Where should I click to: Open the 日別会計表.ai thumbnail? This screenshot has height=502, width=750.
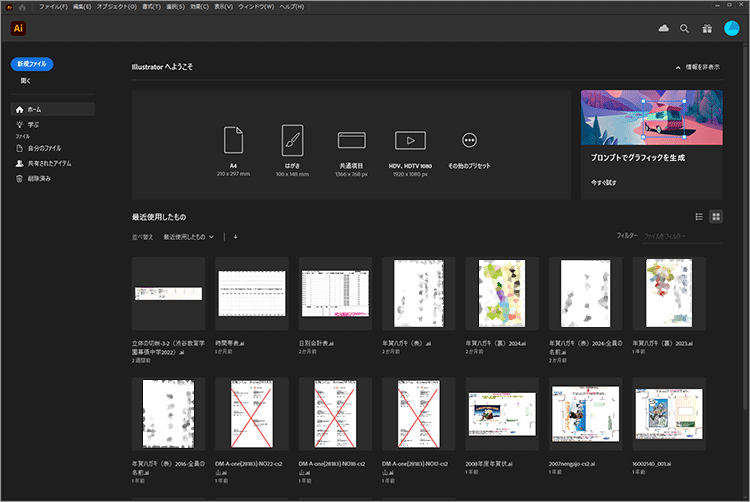[335, 294]
